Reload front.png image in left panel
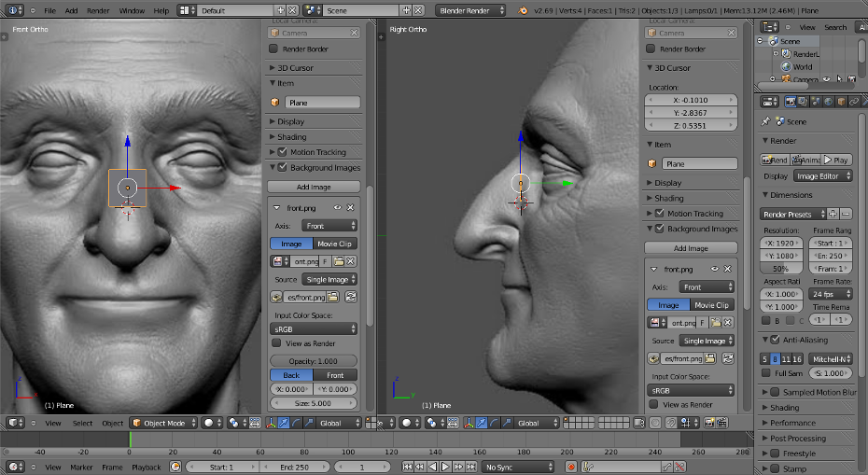 click(350, 298)
